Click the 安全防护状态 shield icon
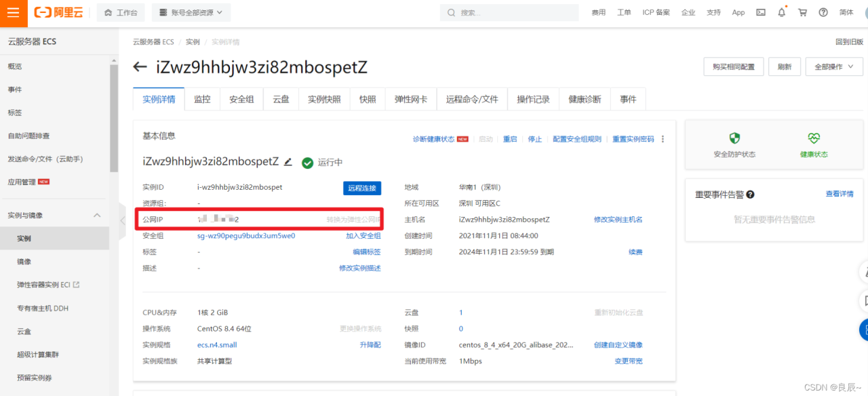This screenshot has width=868, height=396. pos(734,138)
